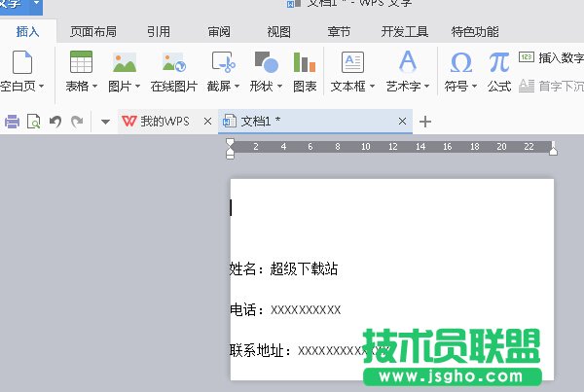The image size is (584, 392).
Task: Click the Table (表格) icon
Action: tap(81, 64)
